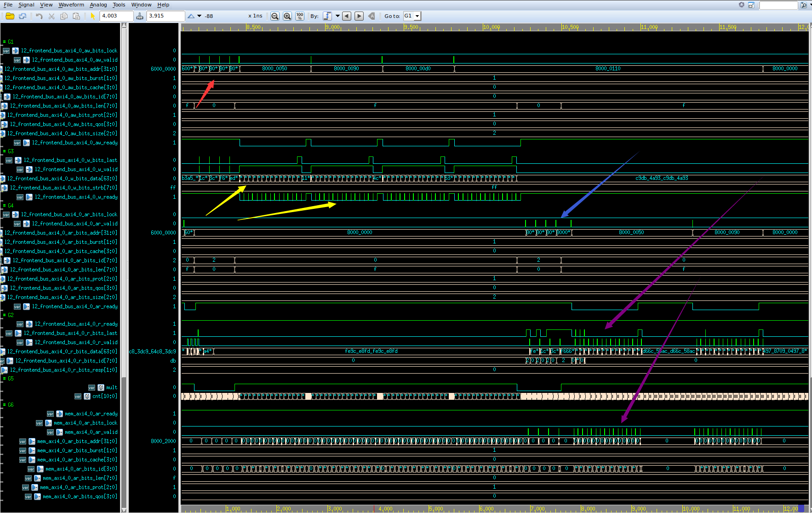Image resolution: width=812 pixels, height=513 pixels.
Task: Cut selection using the scissors icon
Action: (x=51, y=16)
